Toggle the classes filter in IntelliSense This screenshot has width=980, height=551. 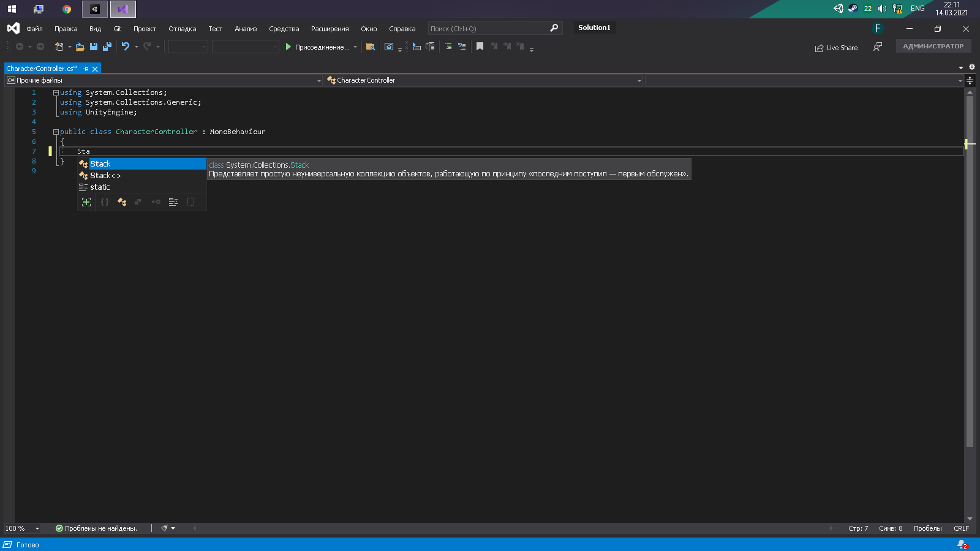point(122,202)
